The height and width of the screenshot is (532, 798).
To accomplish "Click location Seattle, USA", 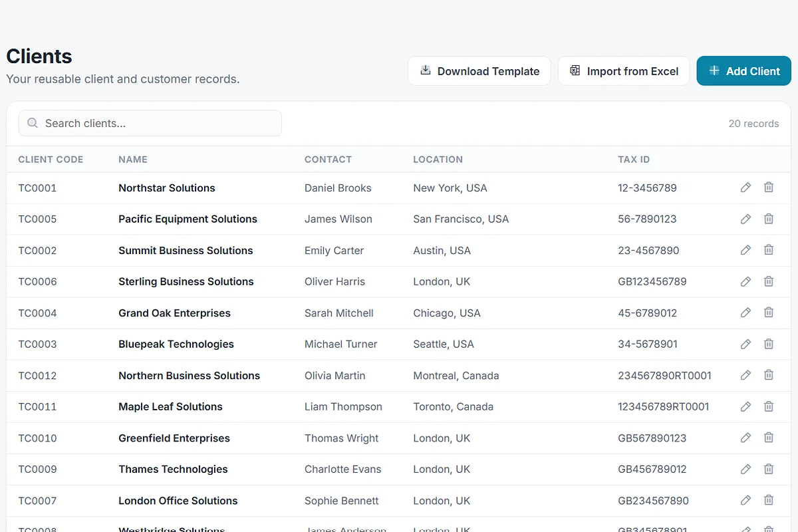I will click(x=444, y=344).
